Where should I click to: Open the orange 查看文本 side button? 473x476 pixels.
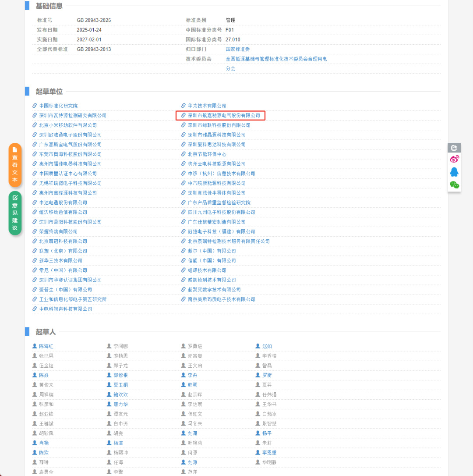[15, 165]
